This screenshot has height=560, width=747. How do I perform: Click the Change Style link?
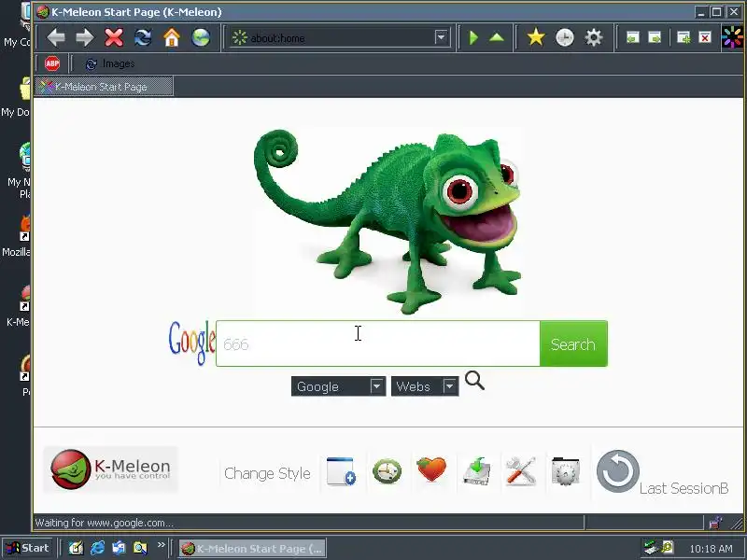click(x=267, y=473)
